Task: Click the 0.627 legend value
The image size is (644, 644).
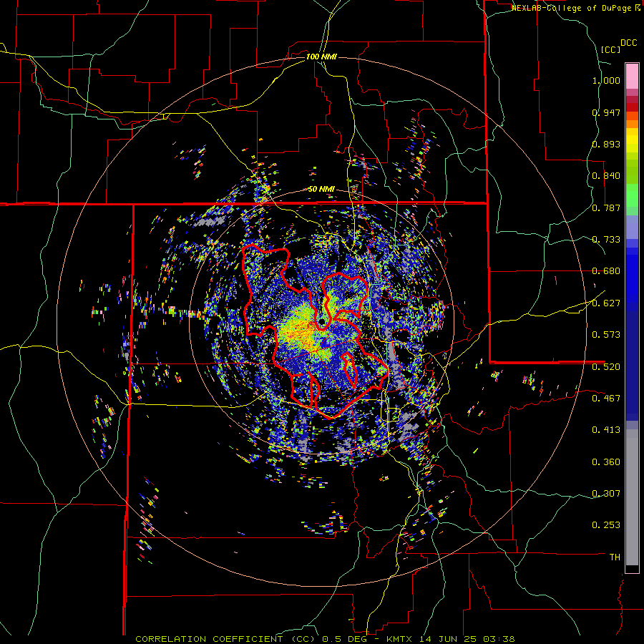Action: [x=606, y=303]
